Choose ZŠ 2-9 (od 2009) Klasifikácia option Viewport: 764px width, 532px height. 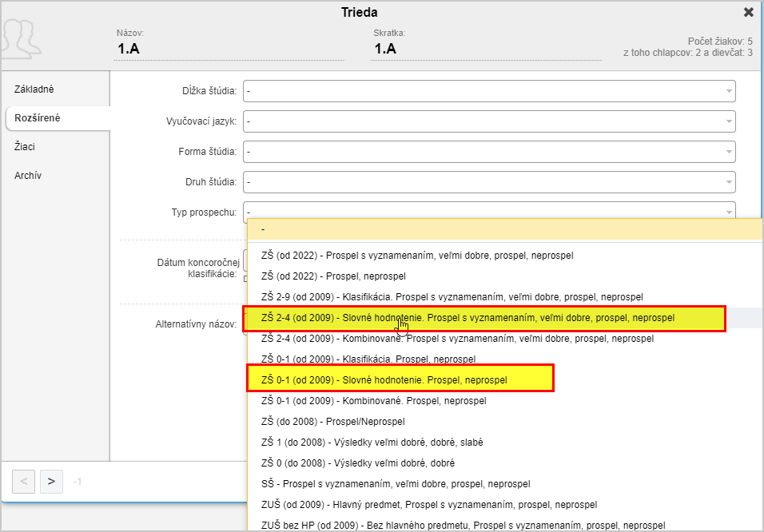click(x=505, y=296)
